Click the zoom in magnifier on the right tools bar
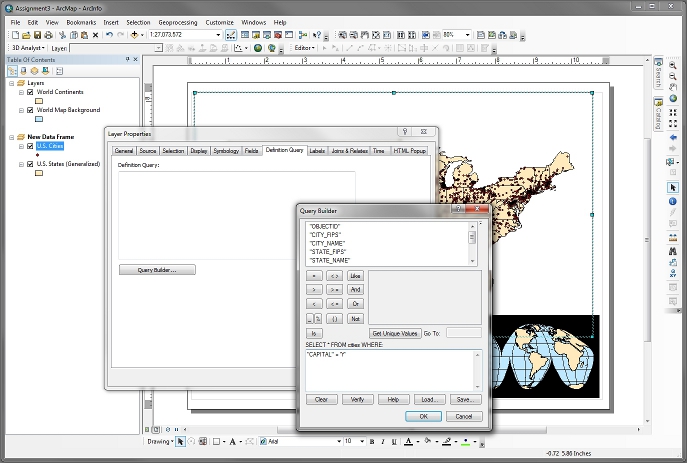687x463 pixels. pos(673,66)
